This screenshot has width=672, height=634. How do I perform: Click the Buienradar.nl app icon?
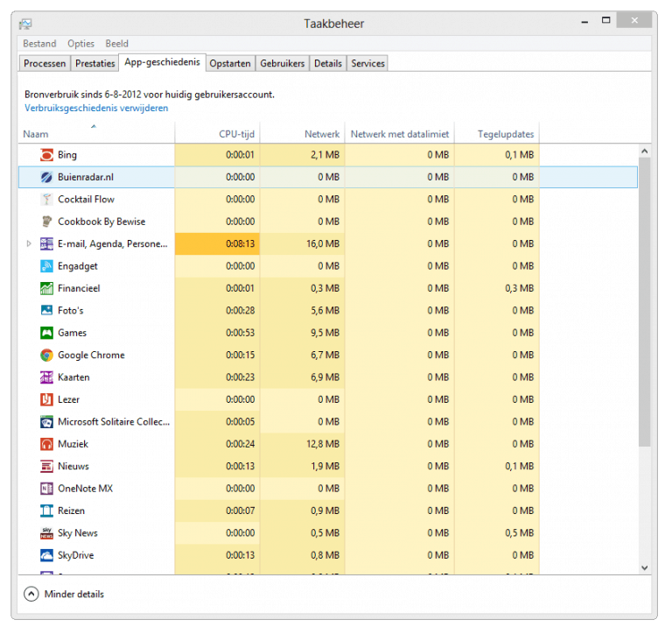[46, 177]
